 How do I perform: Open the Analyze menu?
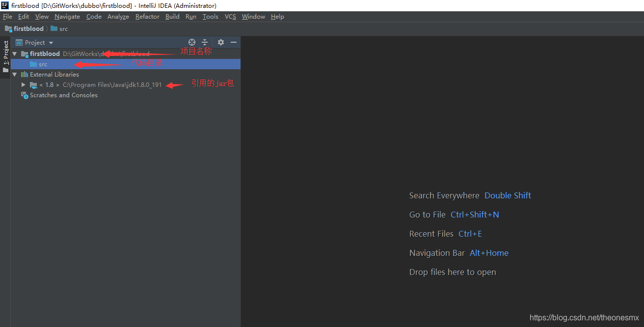118,17
